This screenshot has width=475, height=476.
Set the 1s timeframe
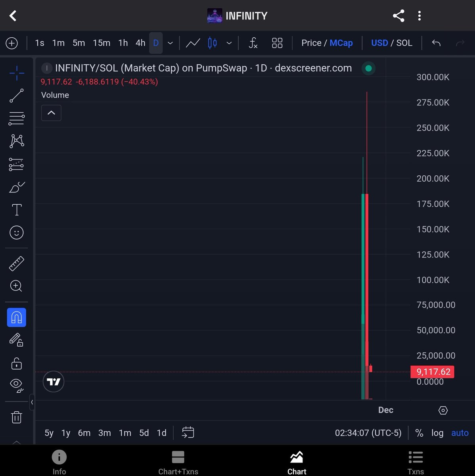(x=40, y=43)
